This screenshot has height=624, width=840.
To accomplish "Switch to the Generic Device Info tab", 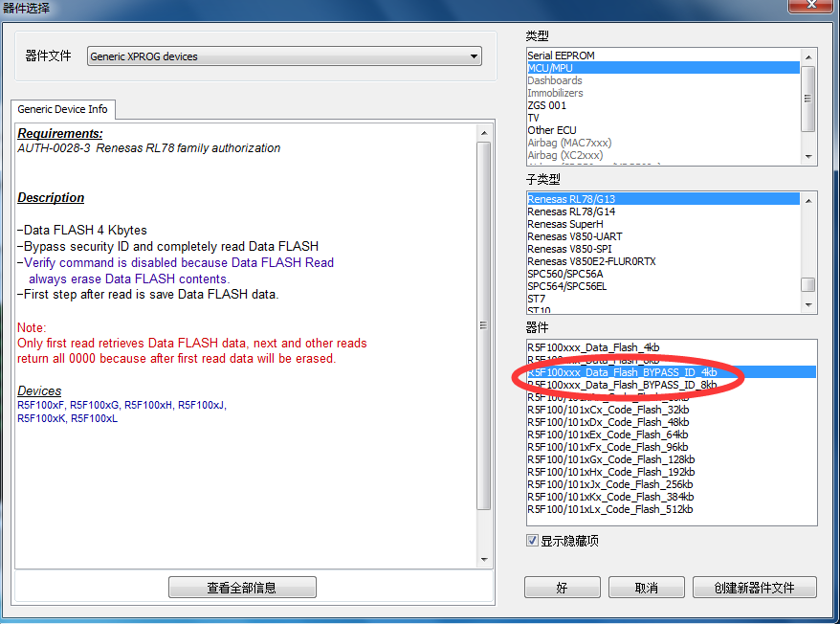I will pos(64,109).
